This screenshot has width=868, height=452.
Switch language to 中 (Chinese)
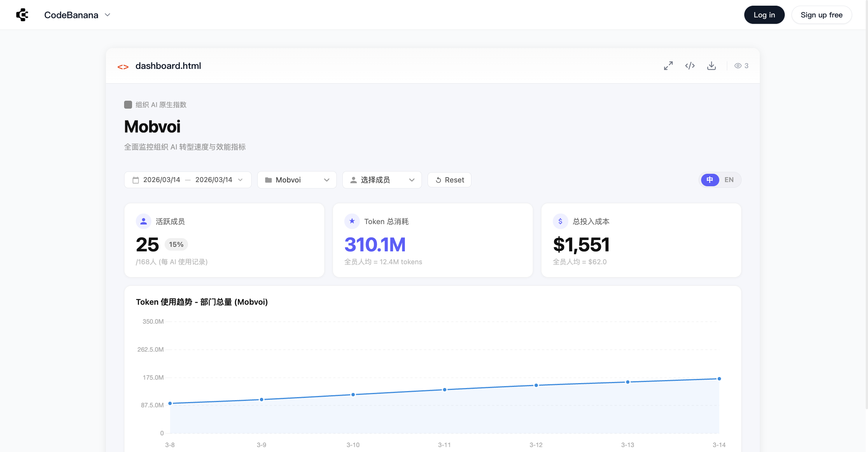[710, 180]
